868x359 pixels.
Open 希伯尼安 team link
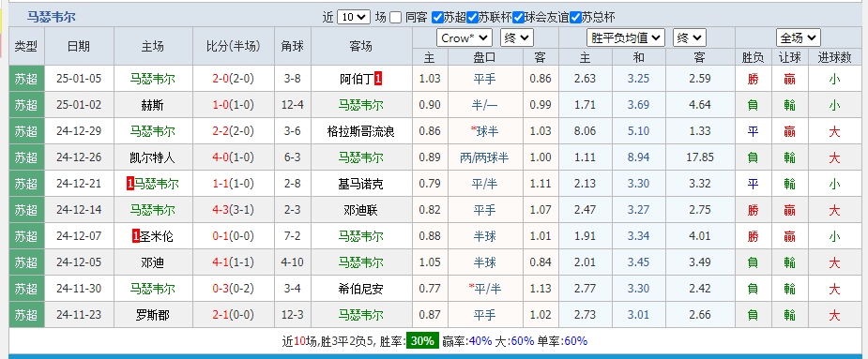361,289
